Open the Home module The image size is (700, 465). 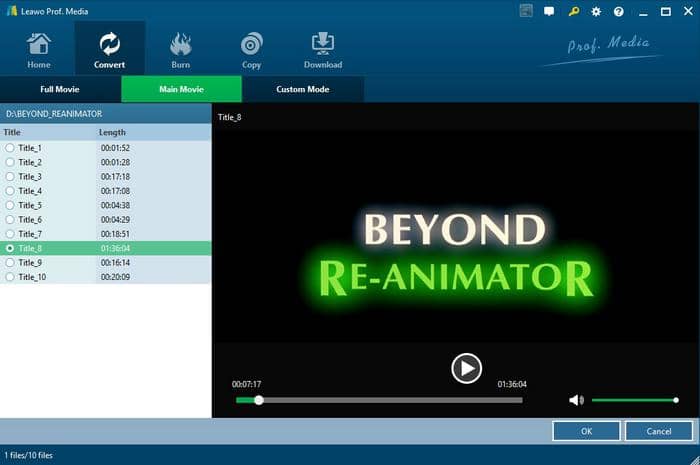coord(38,50)
